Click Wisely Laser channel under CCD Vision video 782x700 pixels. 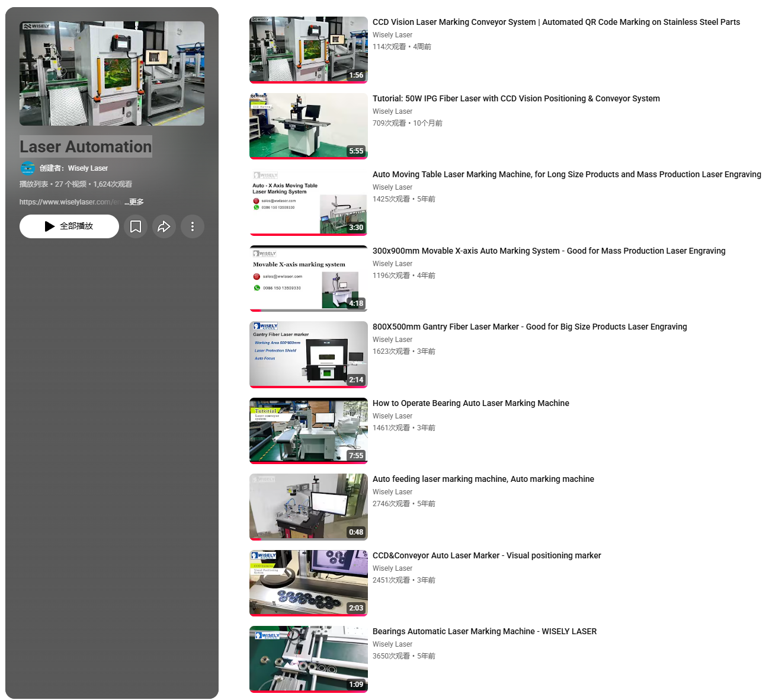(392, 35)
